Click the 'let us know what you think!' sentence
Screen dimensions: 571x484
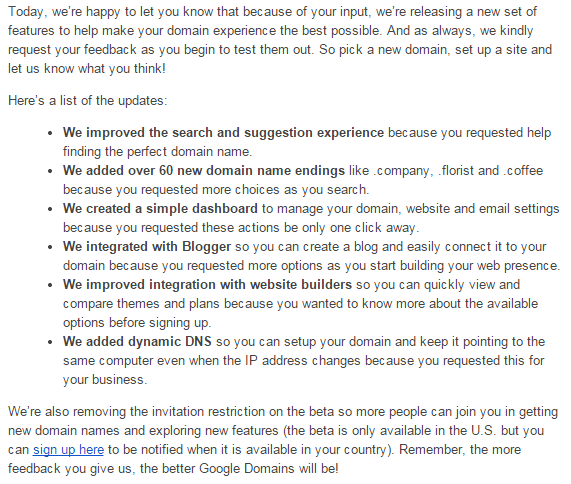87,68
